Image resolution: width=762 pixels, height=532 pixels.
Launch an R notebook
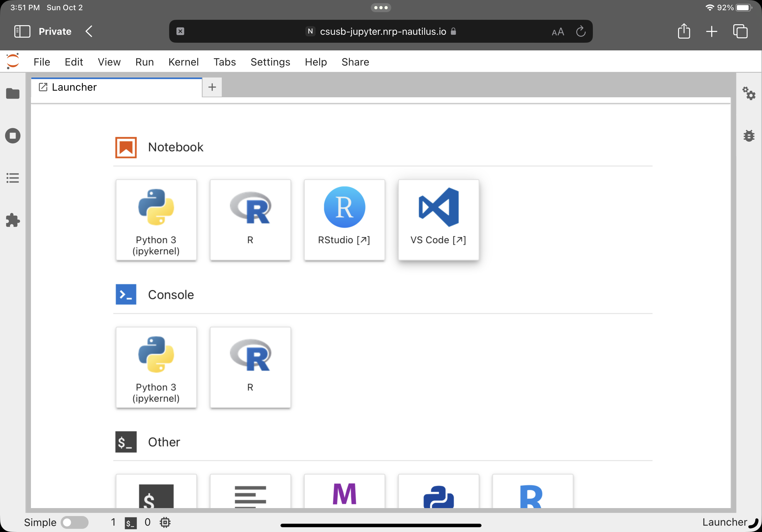pyautogui.click(x=250, y=220)
